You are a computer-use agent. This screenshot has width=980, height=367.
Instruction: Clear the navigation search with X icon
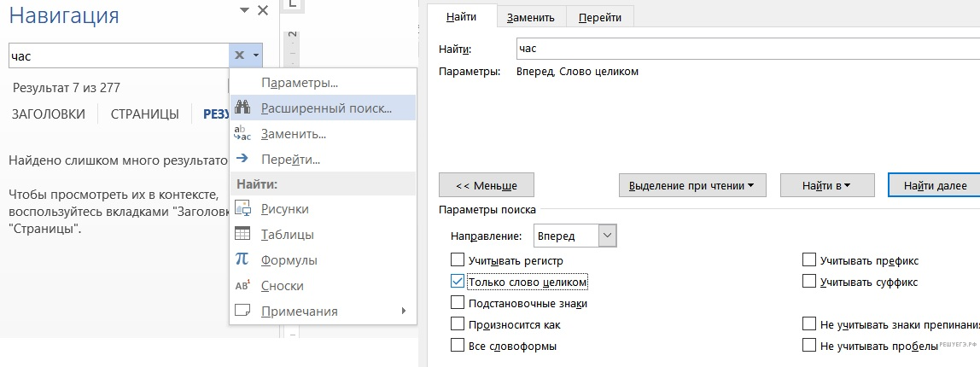point(239,55)
